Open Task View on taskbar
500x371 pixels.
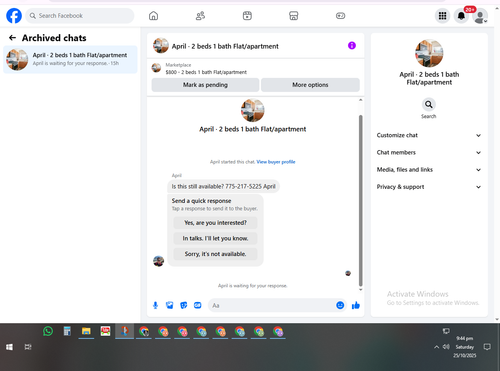pyautogui.click(x=28, y=347)
